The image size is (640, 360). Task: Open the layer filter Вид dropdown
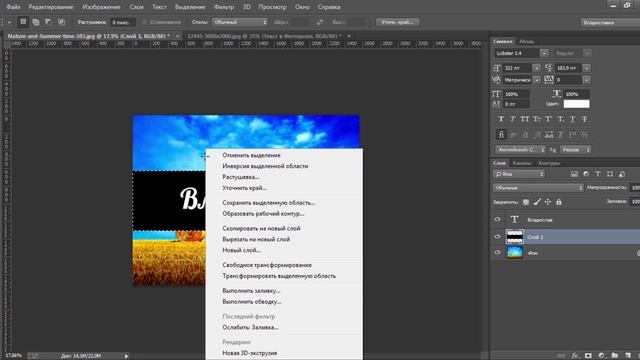519,174
